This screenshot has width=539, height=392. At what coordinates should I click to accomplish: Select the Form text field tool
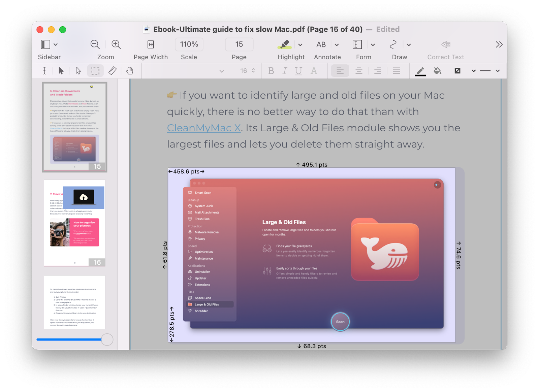point(357,44)
